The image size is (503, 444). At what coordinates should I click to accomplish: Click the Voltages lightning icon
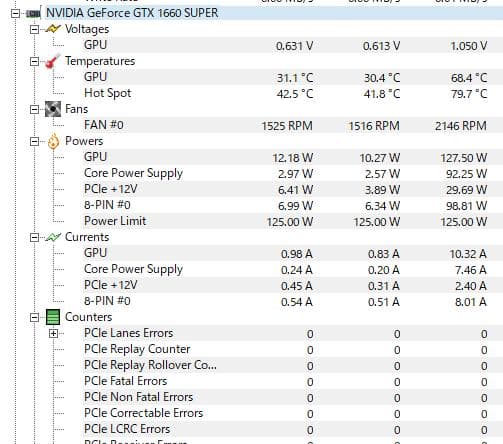click(53, 29)
